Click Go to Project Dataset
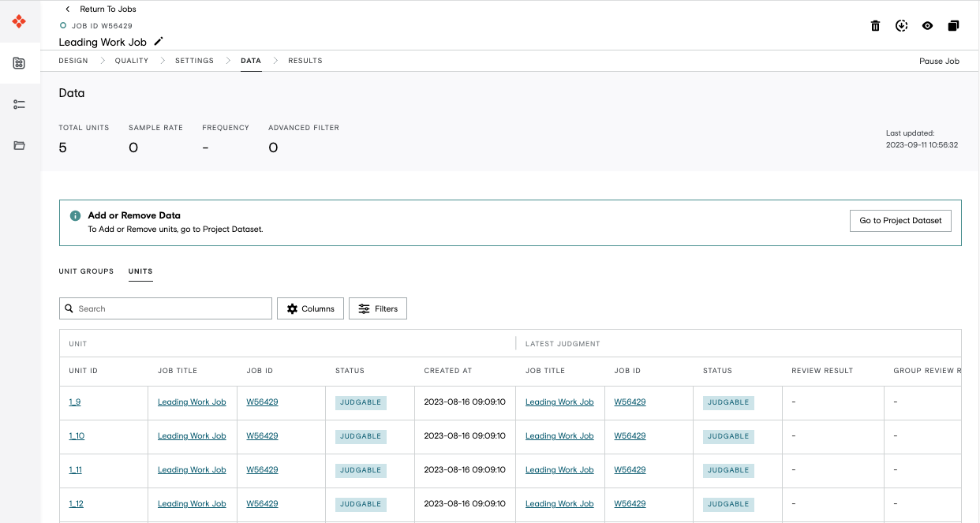The width and height of the screenshot is (980, 523). [900, 221]
